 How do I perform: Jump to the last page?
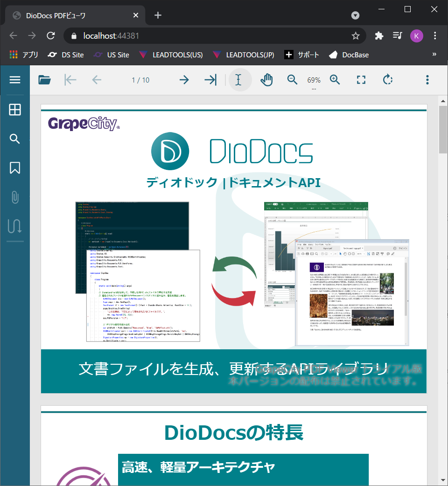click(210, 80)
